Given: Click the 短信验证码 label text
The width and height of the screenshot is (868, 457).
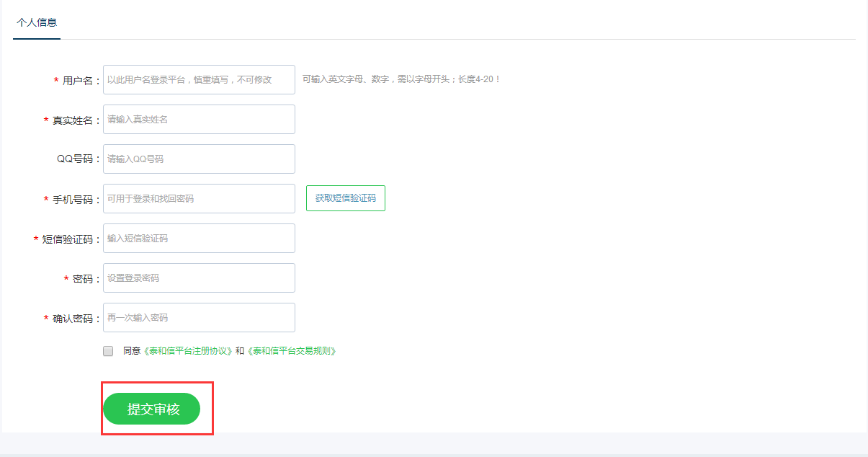Looking at the screenshot, I should (68, 239).
